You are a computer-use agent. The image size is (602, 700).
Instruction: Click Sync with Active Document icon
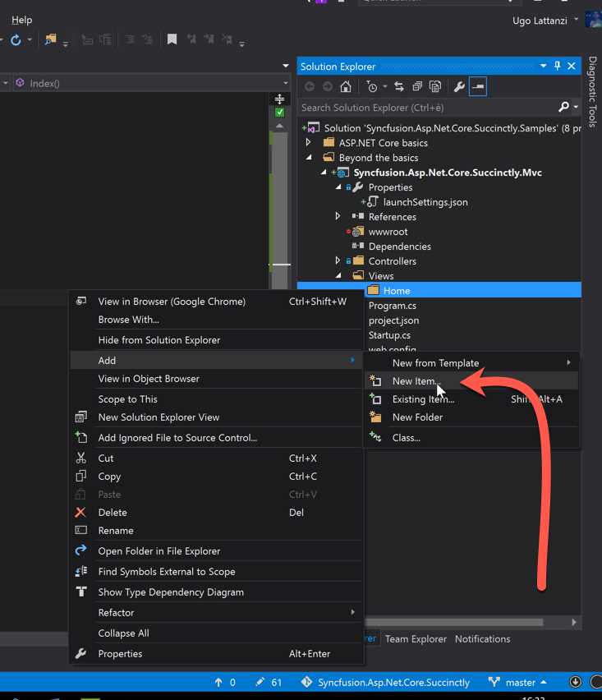[x=399, y=86]
